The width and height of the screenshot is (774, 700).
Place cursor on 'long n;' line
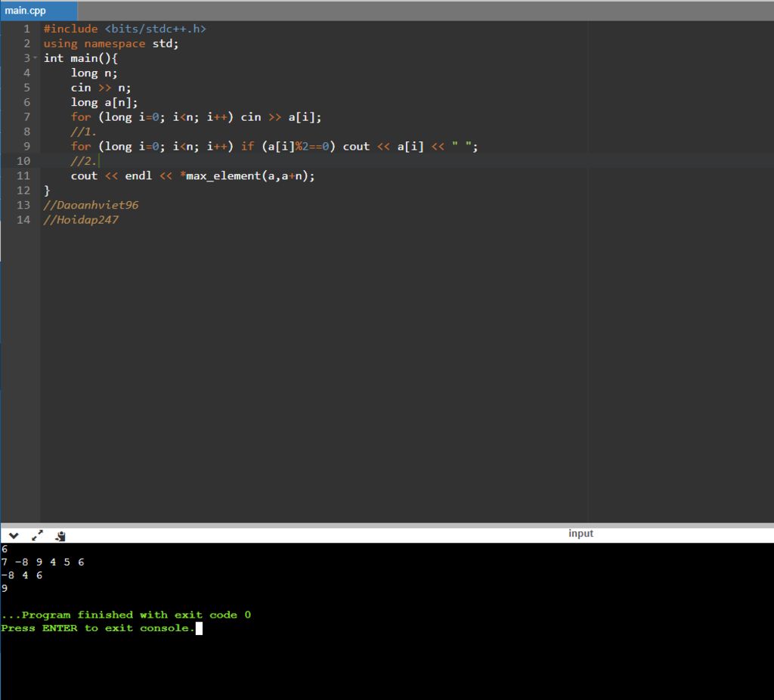[94, 73]
